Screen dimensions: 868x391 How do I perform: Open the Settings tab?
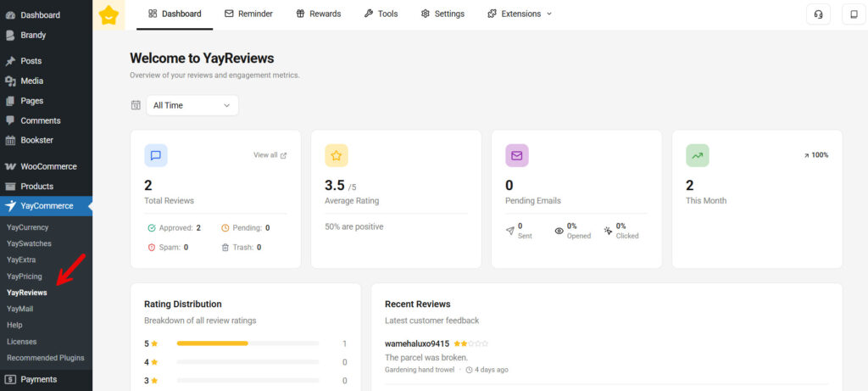pos(442,14)
